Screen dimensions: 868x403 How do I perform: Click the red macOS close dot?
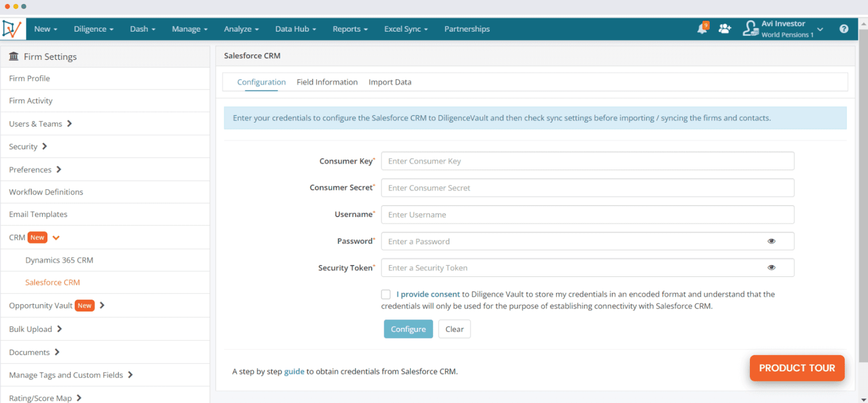(7, 6)
